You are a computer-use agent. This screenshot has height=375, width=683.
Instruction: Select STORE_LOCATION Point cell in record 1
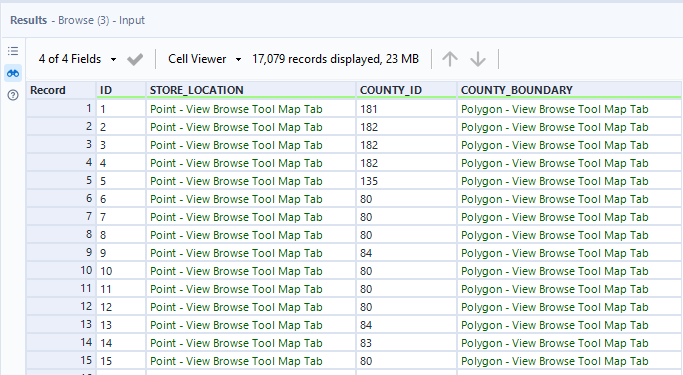[251, 109]
